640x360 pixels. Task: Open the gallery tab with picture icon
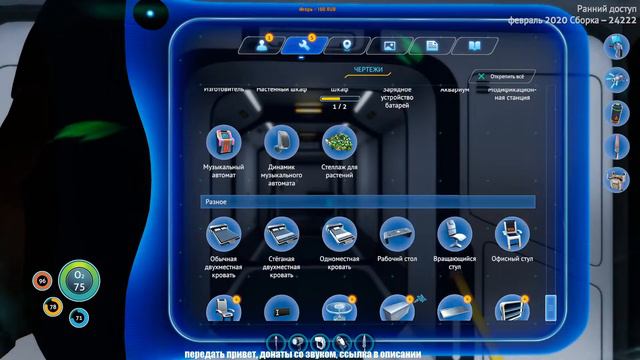390,45
